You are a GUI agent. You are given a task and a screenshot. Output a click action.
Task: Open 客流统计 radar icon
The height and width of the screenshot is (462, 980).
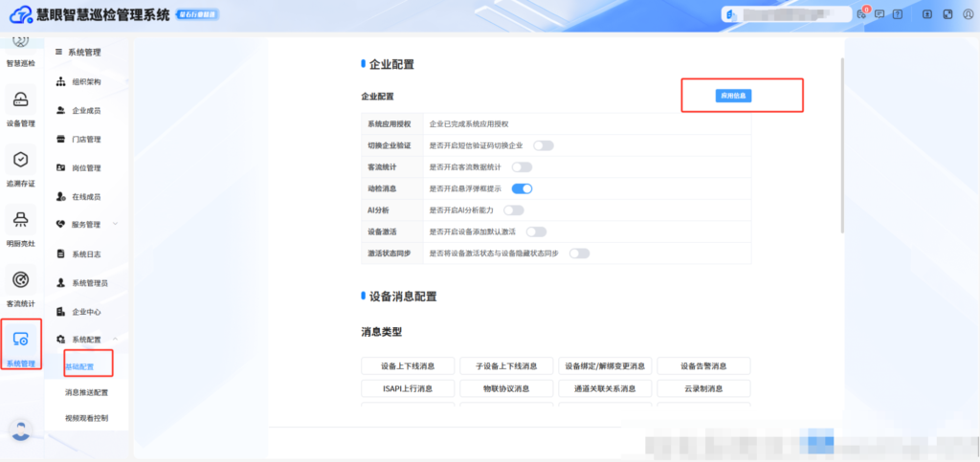tap(21, 279)
